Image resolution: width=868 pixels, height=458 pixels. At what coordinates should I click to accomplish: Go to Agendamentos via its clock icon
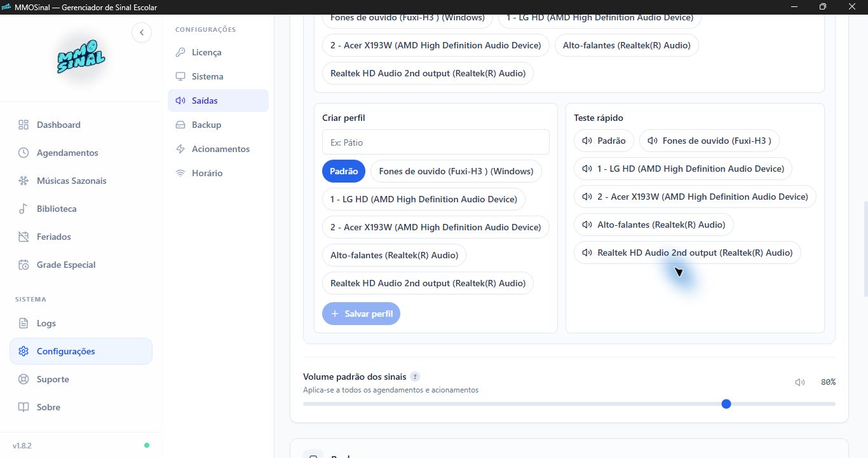point(24,153)
